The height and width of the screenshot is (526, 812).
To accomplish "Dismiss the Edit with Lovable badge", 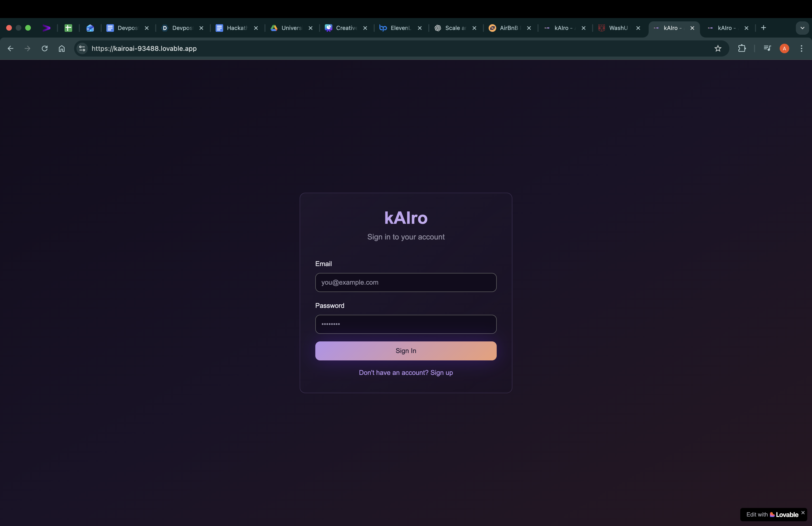I will [803, 512].
